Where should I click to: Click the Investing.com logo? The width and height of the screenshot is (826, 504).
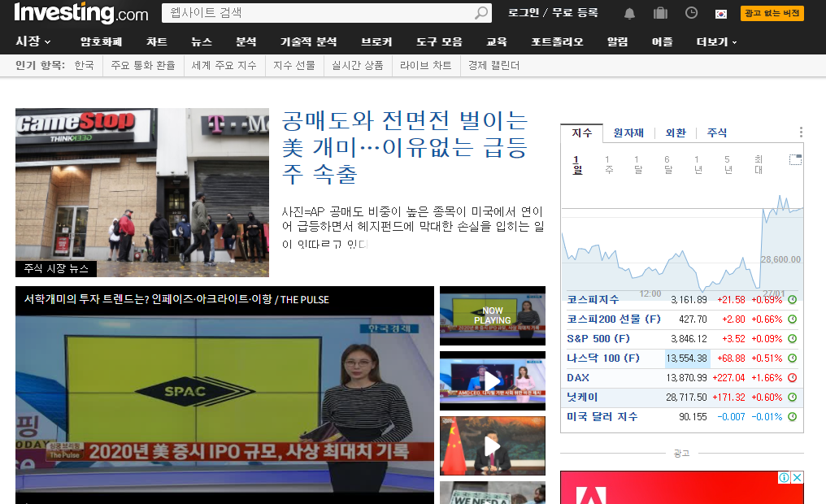(x=81, y=13)
